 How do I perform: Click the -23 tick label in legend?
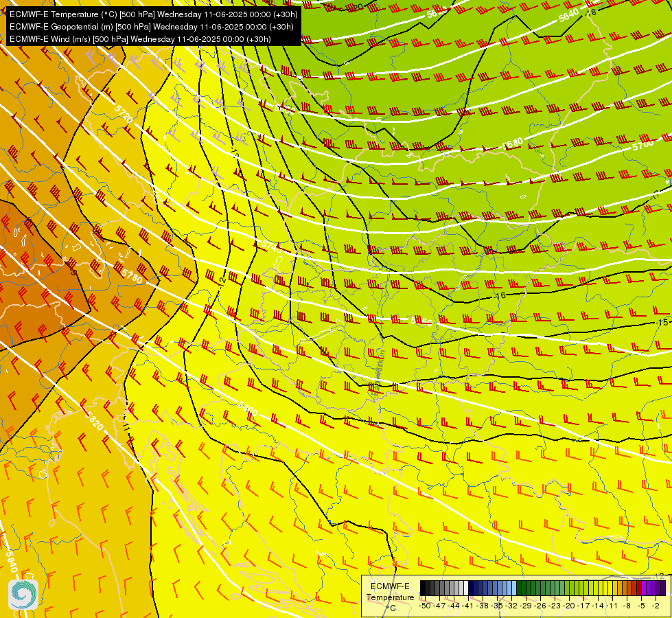click(555, 606)
